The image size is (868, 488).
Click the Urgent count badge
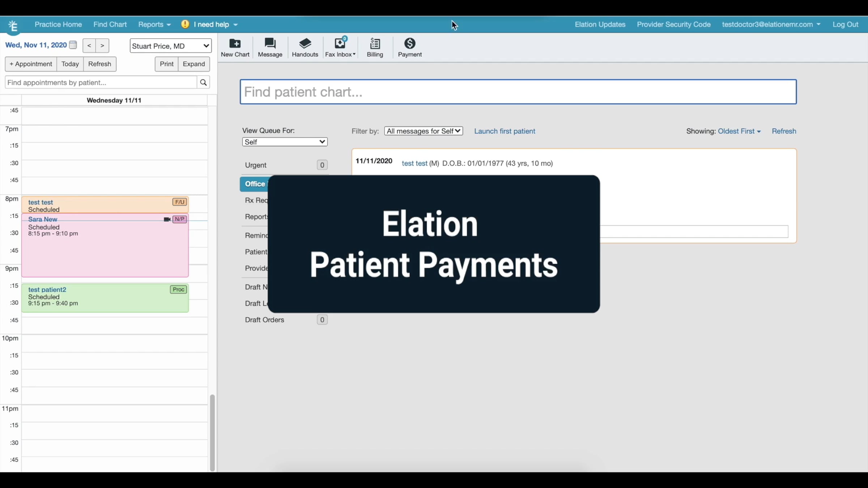(x=322, y=165)
